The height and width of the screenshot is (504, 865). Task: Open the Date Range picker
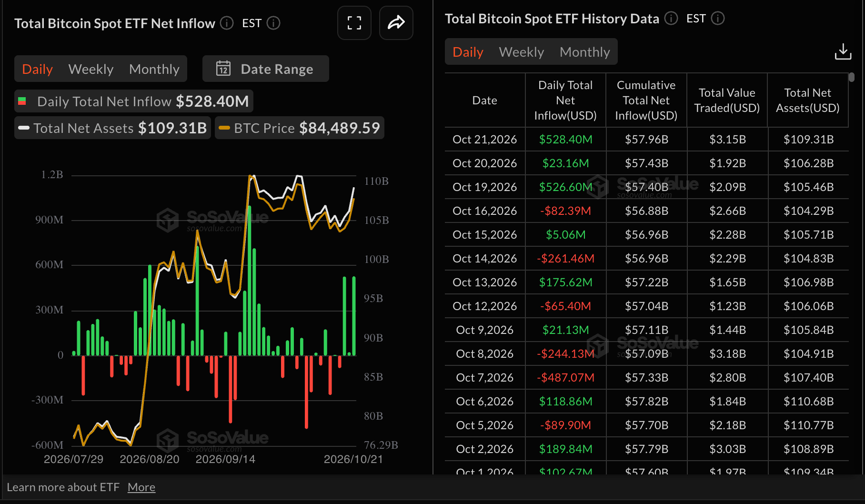[265, 69]
